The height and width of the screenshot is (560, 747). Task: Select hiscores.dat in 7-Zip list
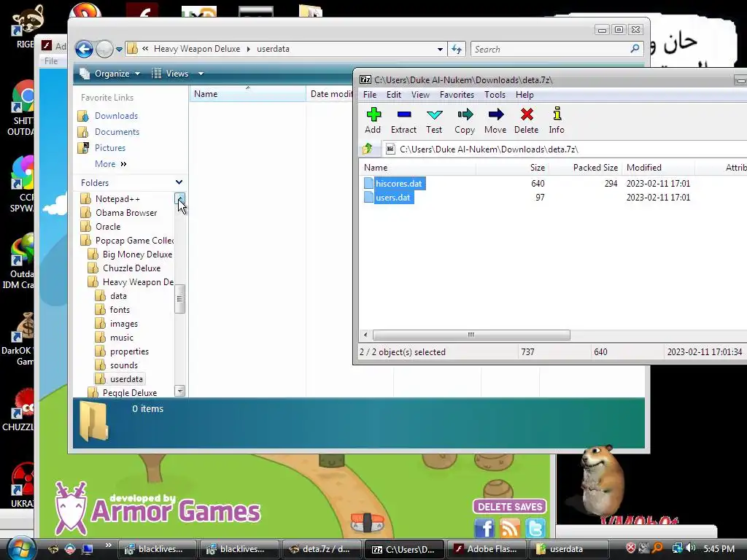pyautogui.click(x=399, y=183)
